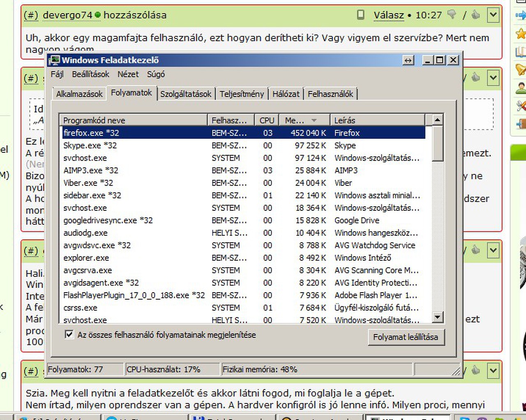Click the user profile icon in the sidebar
This screenshot has width=526, height=420.
click(x=521, y=88)
